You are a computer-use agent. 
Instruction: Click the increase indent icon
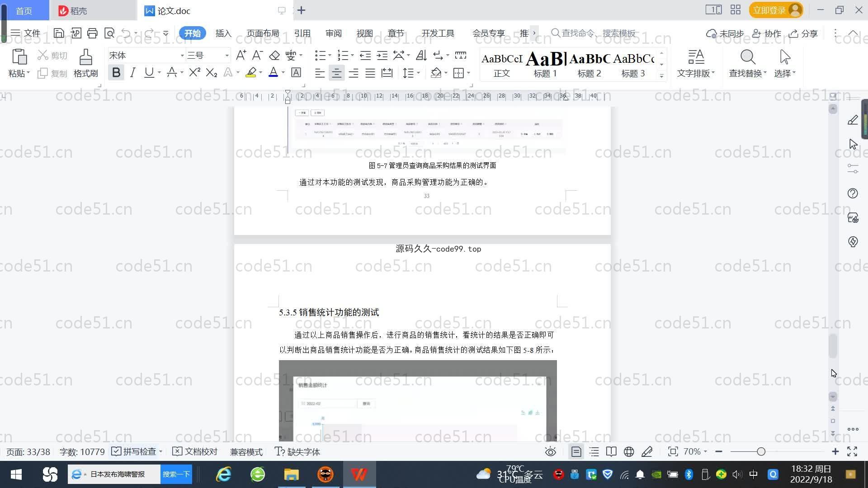click(382, 55)
